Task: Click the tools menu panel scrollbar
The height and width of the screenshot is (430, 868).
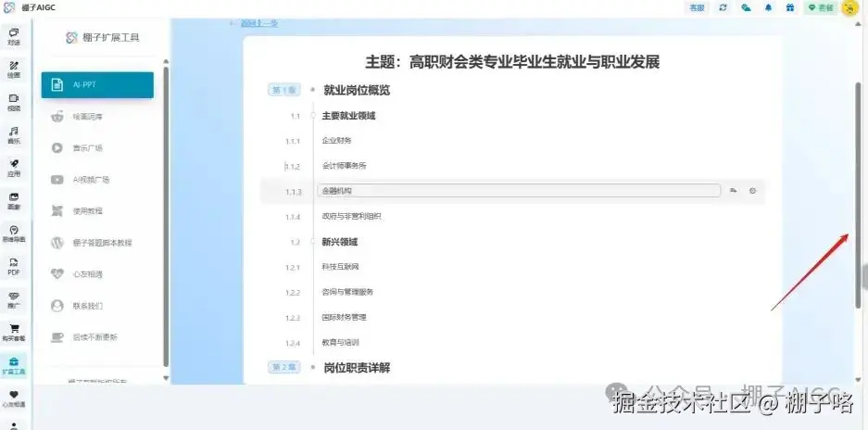Action: point(166,216)
